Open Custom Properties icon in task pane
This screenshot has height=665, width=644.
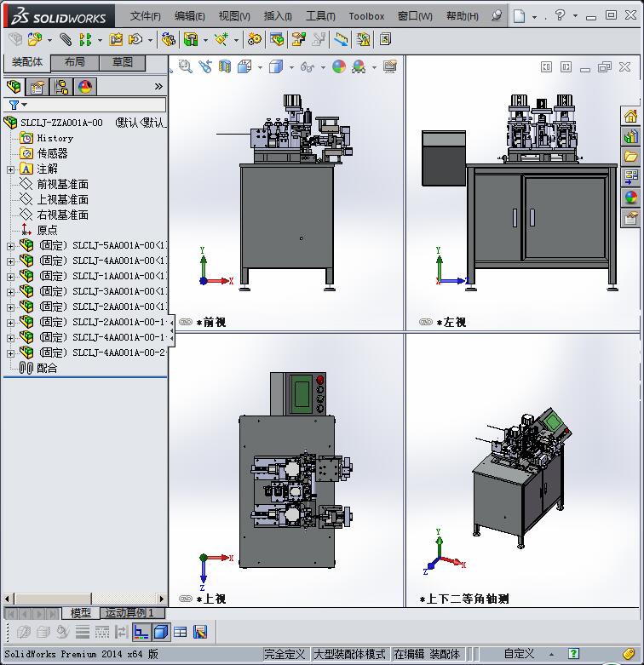630,219
